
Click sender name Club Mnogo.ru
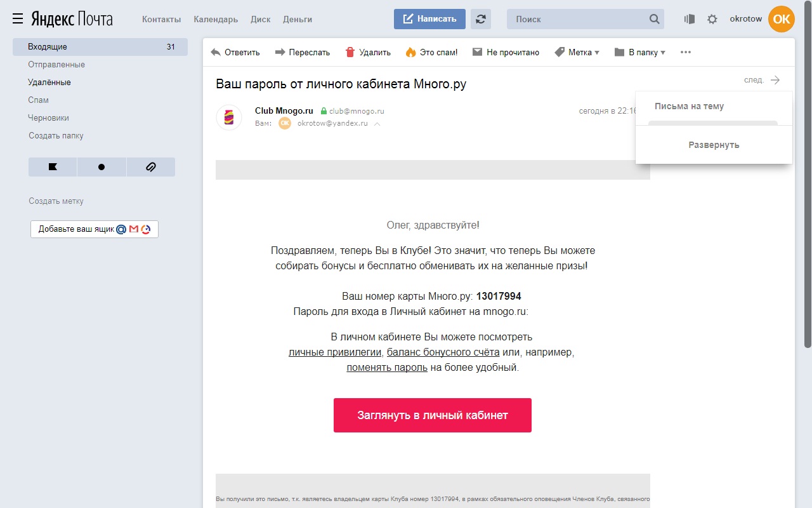pyautogui.click(x=284, y=110)
